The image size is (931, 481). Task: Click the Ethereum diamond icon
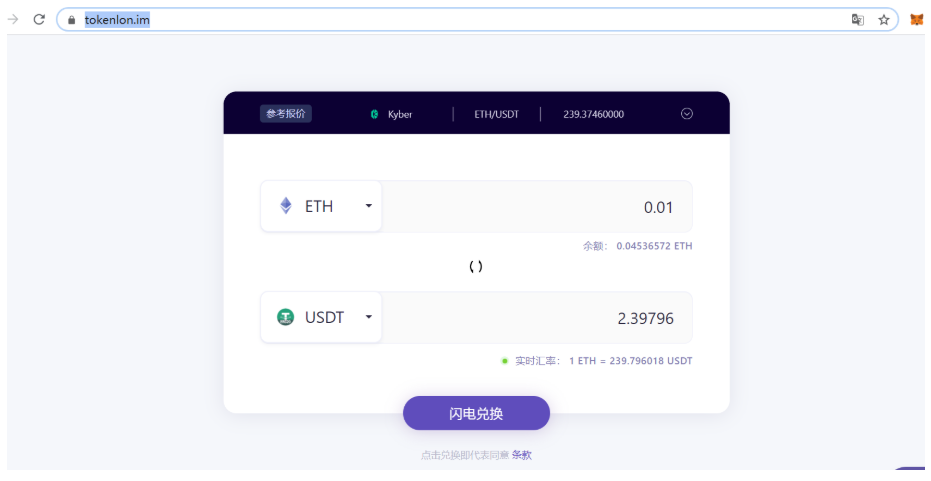point(286,206)
